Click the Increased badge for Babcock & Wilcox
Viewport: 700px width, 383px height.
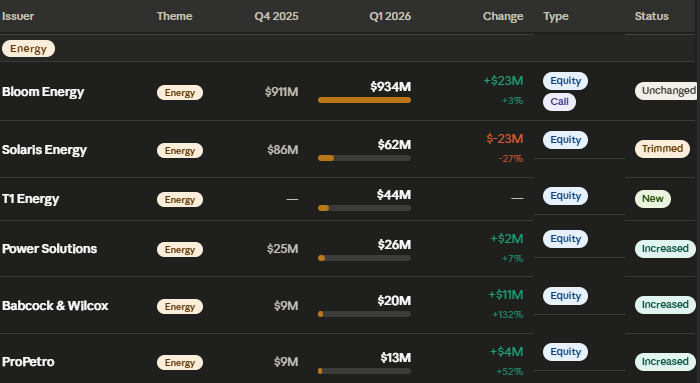[x=665, y=305]
